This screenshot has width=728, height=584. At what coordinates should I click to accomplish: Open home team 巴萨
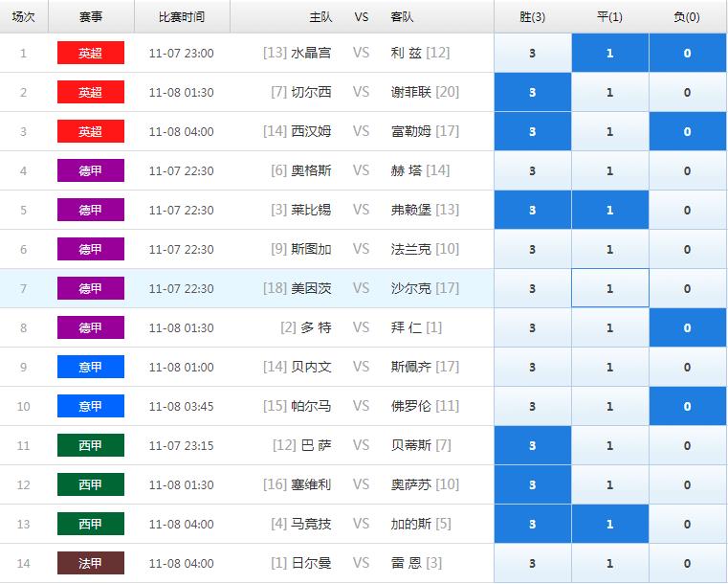coord(316,445)
